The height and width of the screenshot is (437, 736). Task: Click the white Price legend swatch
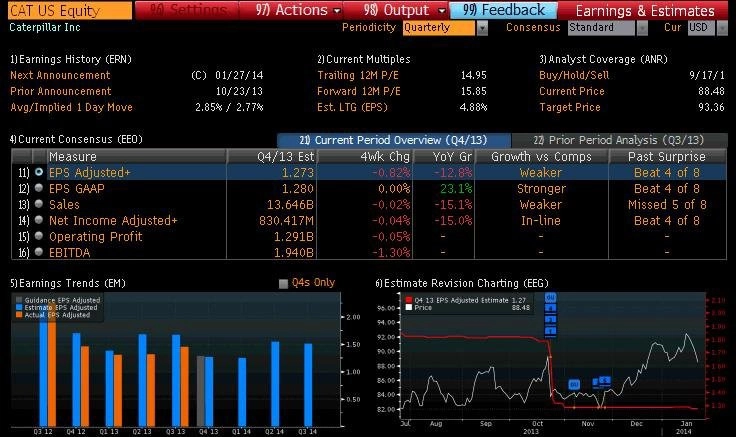click(x=409, y=307)
